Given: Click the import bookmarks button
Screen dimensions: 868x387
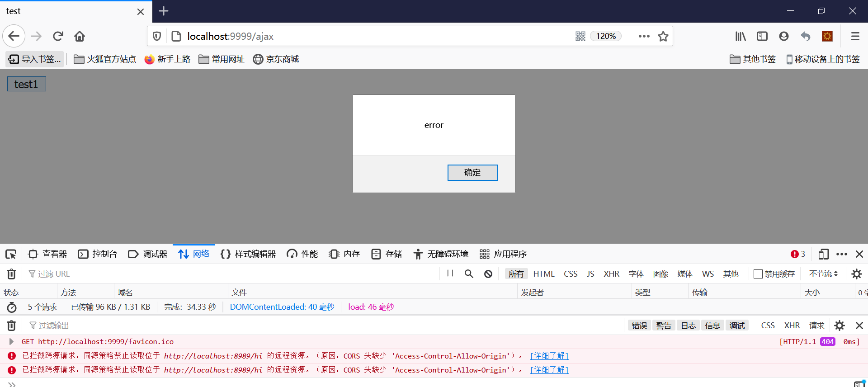Looking at the screenshot, I should 35,59.
